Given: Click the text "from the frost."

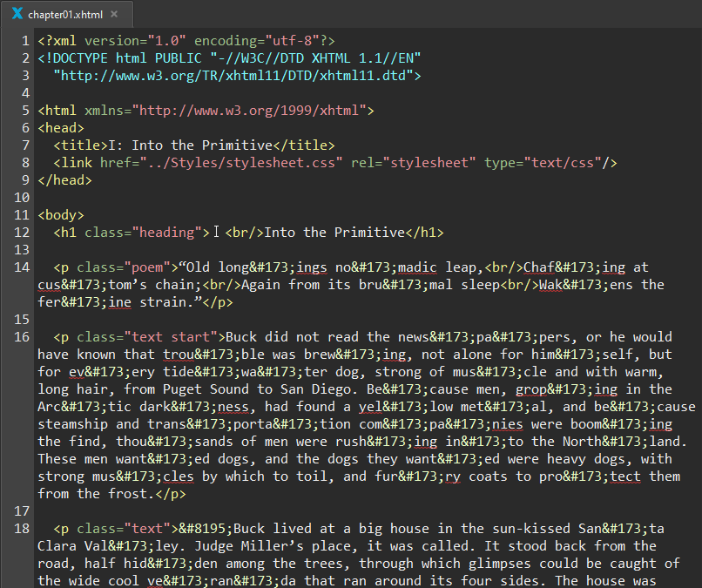Looking at the screenshot, I should point(97,495).
